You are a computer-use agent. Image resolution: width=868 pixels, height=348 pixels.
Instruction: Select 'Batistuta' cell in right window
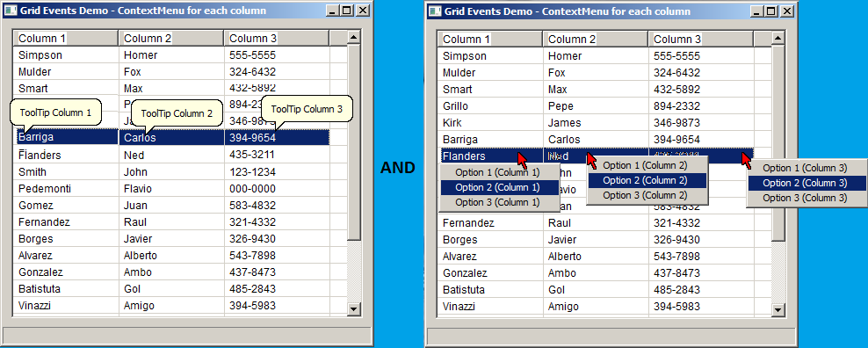[x=490, y=290]
